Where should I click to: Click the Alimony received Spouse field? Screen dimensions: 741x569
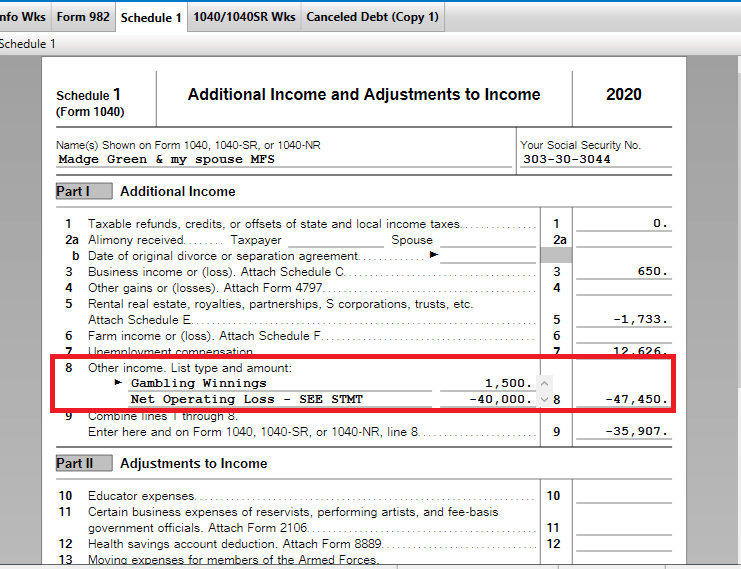click(488, 240)
